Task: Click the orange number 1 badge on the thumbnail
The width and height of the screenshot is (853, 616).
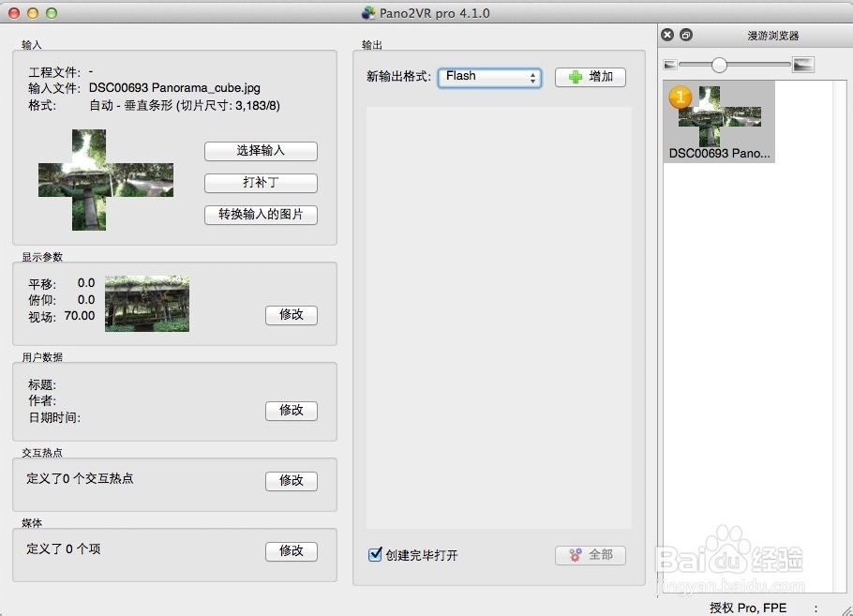Action: coord(680,97)
